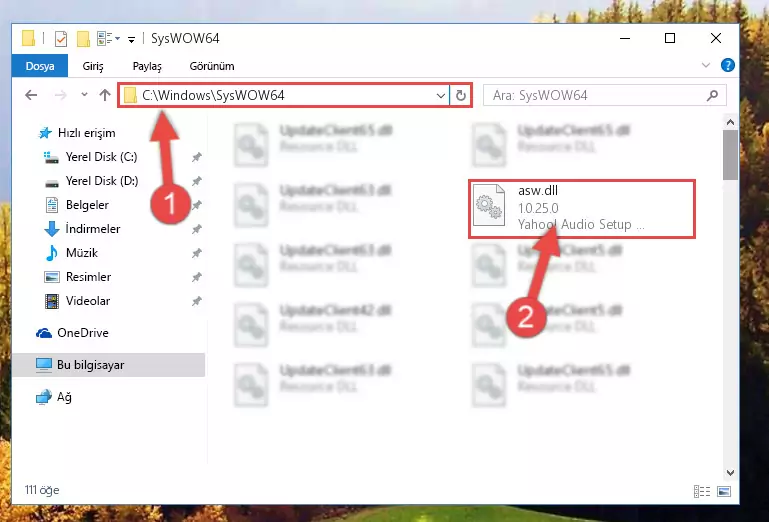The height and width of the screenshot is (522, 769).
Task: Unpin Yerel Disk (C:) using its pin icon
Action: coord(197,157)
